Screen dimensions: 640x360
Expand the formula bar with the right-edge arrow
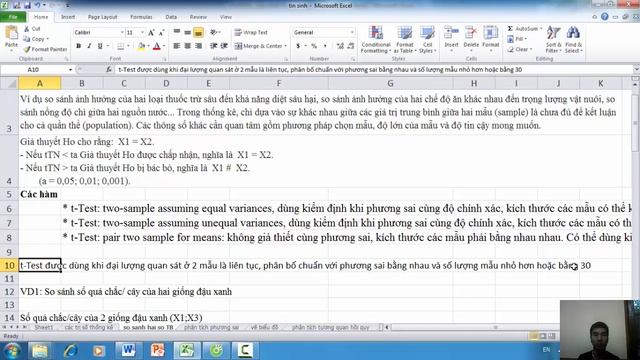click(636, 69)
